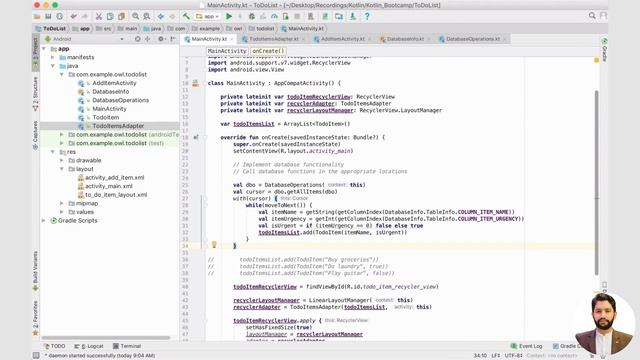Screen dimensions: 640x360
Task: Click the yellow lightbulb quick-fix icon
Action: click(x=214, y=245)
